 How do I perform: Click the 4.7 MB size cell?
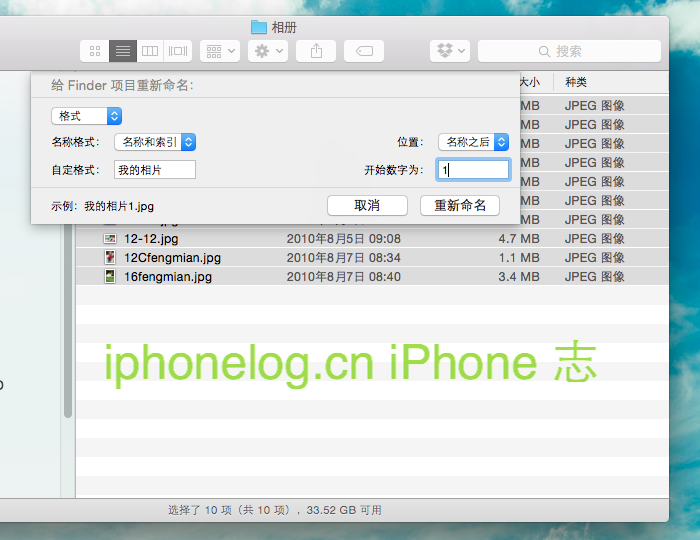click(519, 239)
